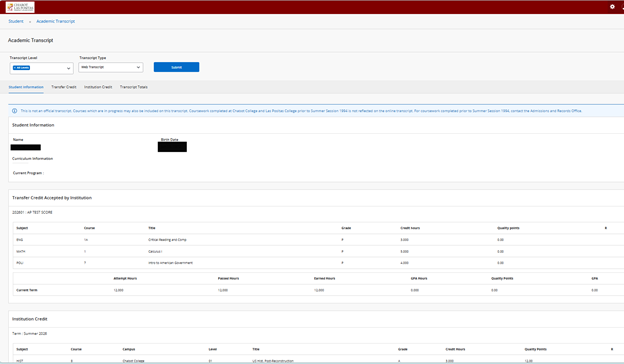Click the Attempt Hours column header

(x=125, y=278)
